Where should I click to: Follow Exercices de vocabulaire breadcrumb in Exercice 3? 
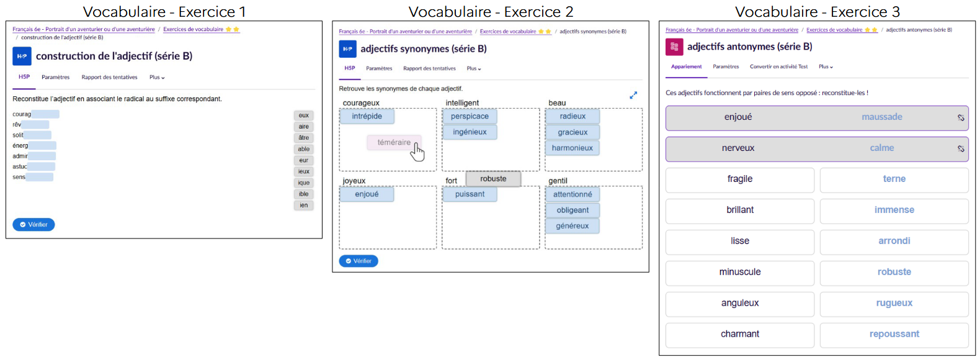coord(834,30)
